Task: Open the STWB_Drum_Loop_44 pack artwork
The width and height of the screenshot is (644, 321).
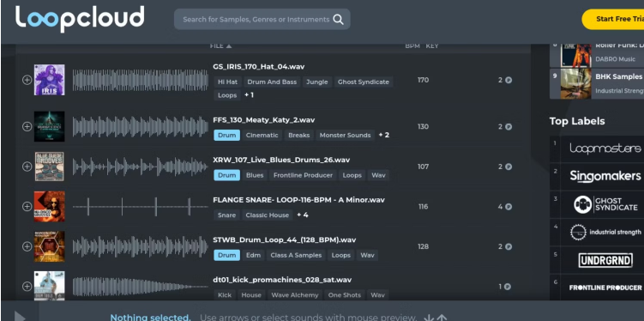Action: [49, 246]
